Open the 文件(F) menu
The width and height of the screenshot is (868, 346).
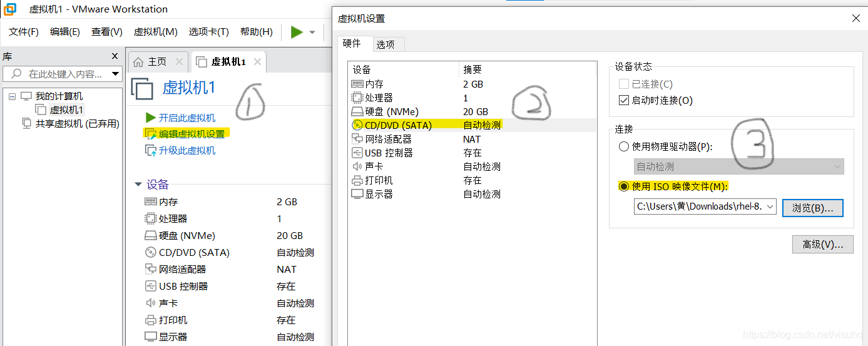click(x=24, y=32)
